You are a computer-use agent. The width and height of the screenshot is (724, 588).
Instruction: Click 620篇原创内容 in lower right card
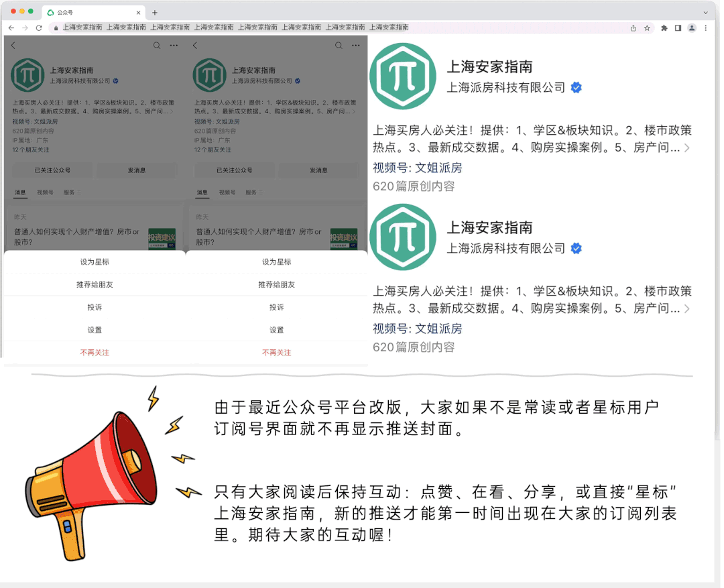tap(414, 347)
